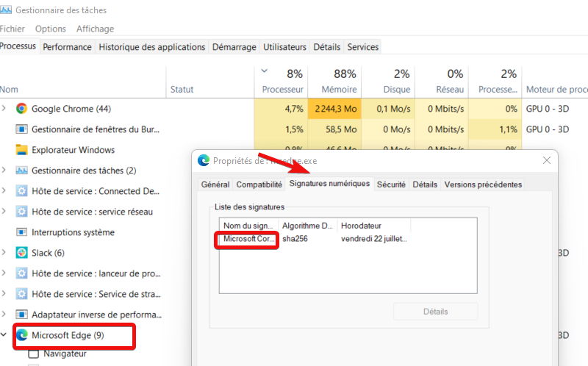Switch to the Performance tab
Viewport: 588px width, 366px height.
(67, 47)
